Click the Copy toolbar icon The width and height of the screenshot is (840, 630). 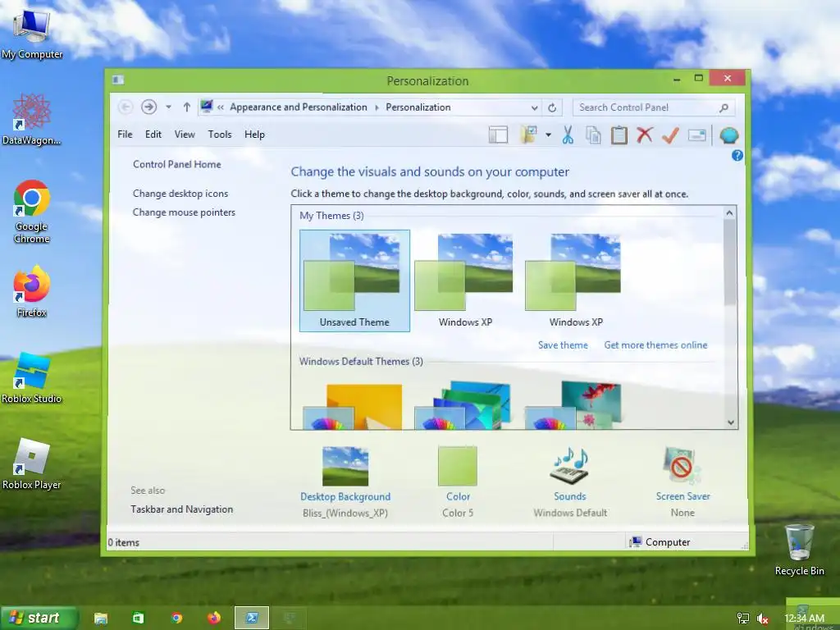[x=593, y=135]
